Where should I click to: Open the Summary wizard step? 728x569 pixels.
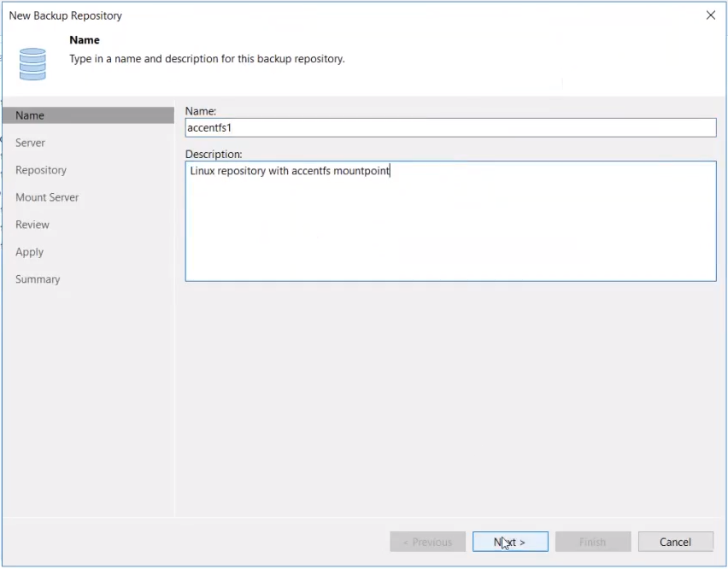tap(38, 279)
